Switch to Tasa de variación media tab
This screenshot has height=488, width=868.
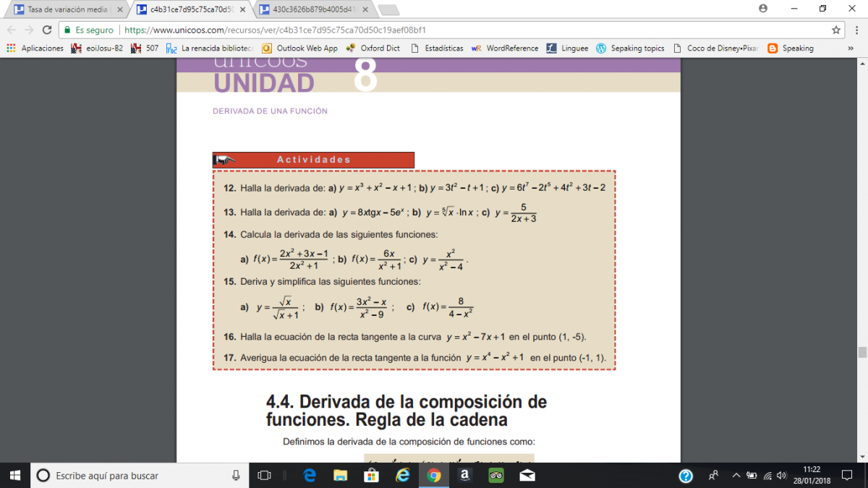tap(67, 9)
